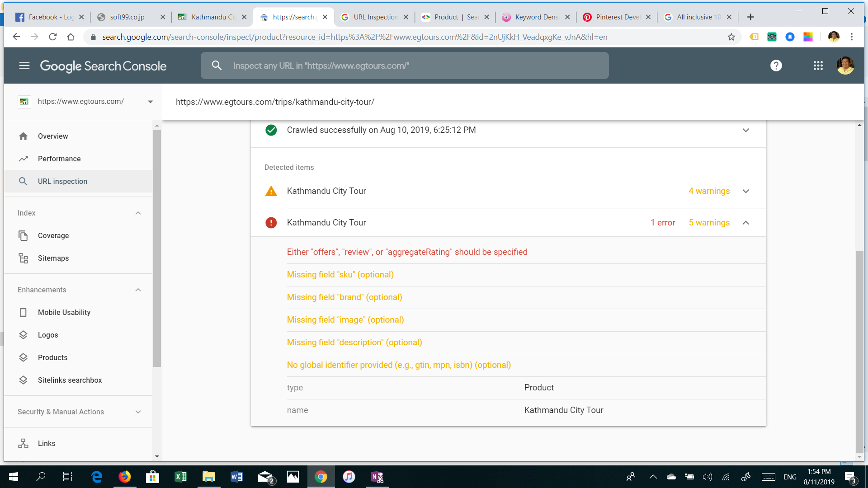The image size is (868, 488).
Task: Click the main content vertical scrollbar
Action: click(859, 352)
